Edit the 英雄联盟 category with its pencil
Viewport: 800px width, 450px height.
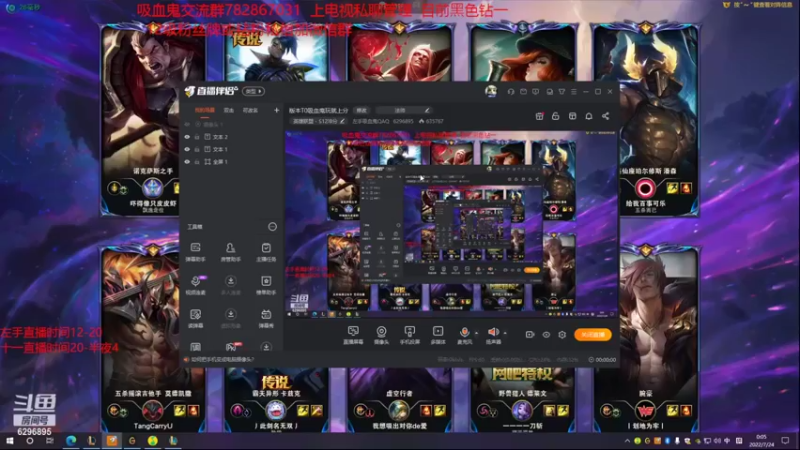coord(342,121)
